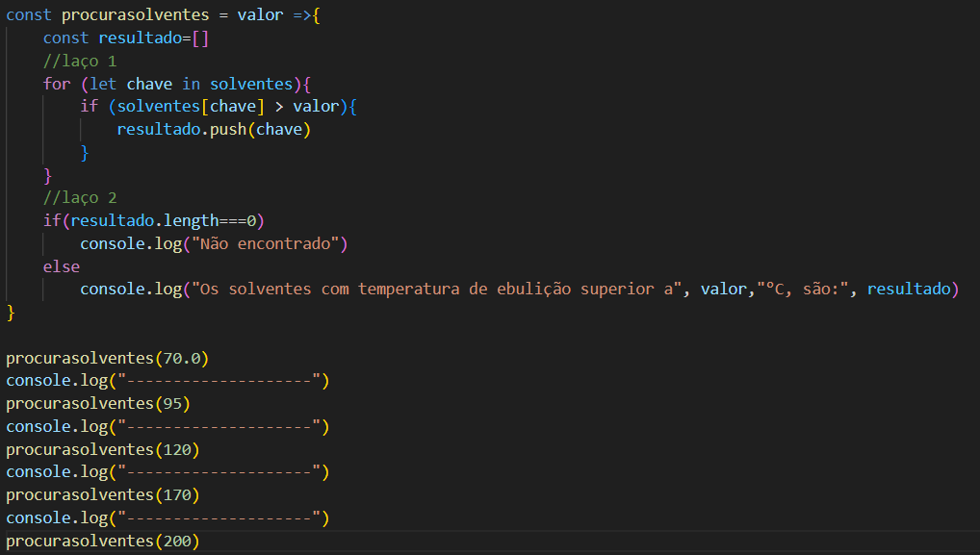Click the text 'const resultado=[]'
Viewport: 980px width, 555px height.
click(x=125, y=38)
